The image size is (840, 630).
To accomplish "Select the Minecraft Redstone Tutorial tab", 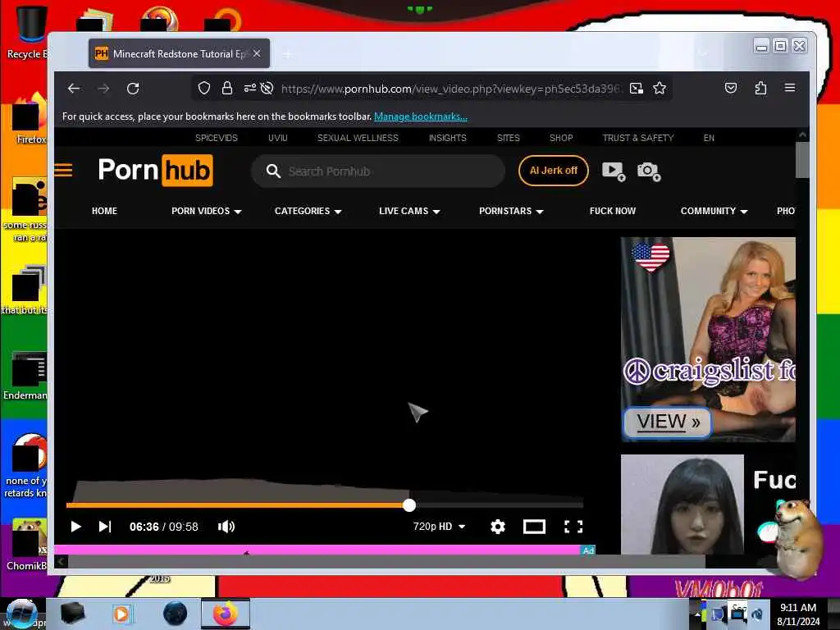I will [x=179, y=53].
